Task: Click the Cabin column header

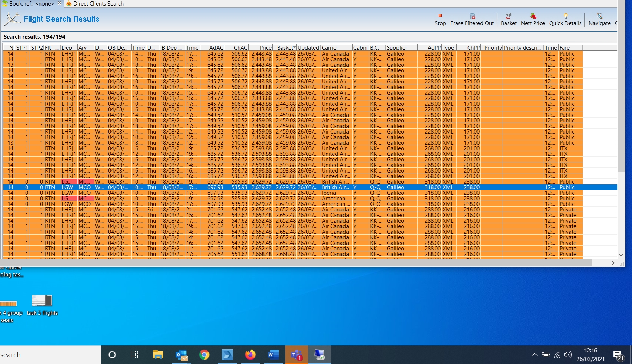Action: coord(360,47)
